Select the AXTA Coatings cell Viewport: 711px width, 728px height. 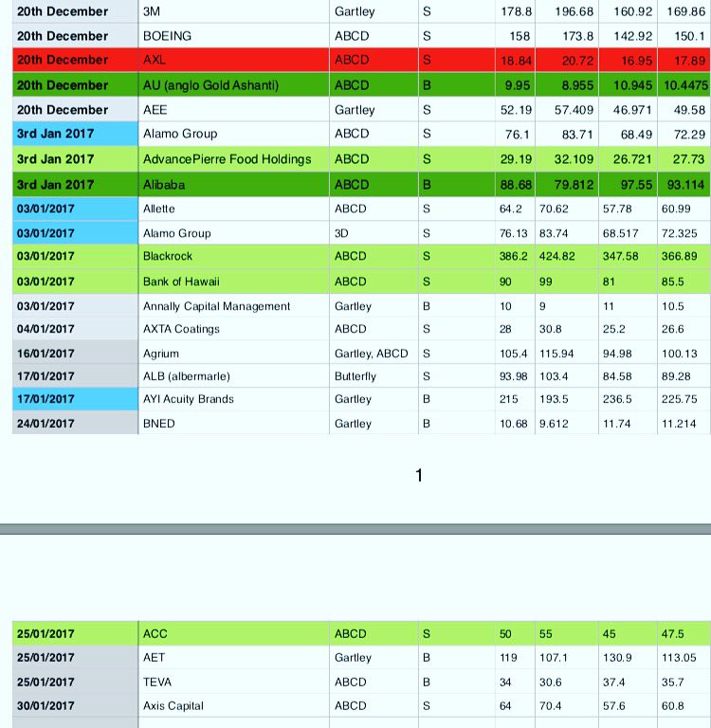tap(233, 329)
